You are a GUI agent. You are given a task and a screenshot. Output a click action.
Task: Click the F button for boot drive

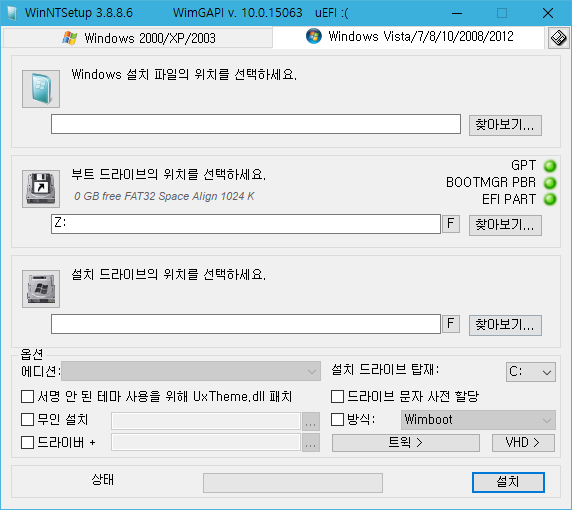451,223
